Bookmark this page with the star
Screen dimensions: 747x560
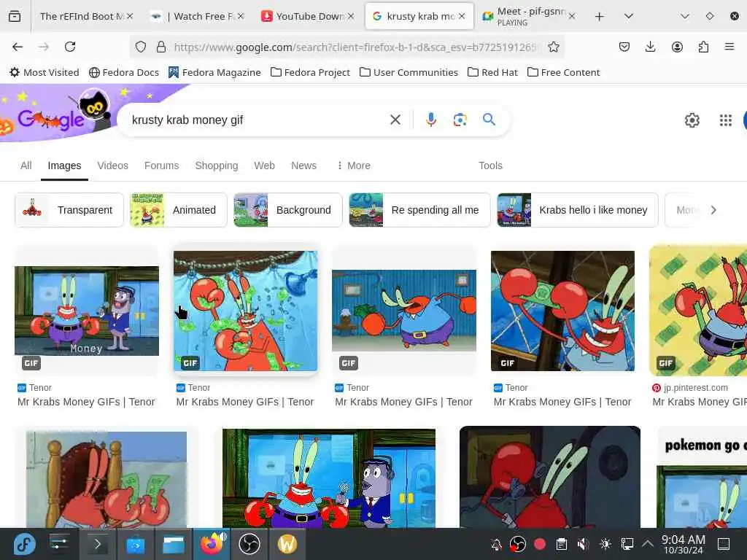point(553,47)
